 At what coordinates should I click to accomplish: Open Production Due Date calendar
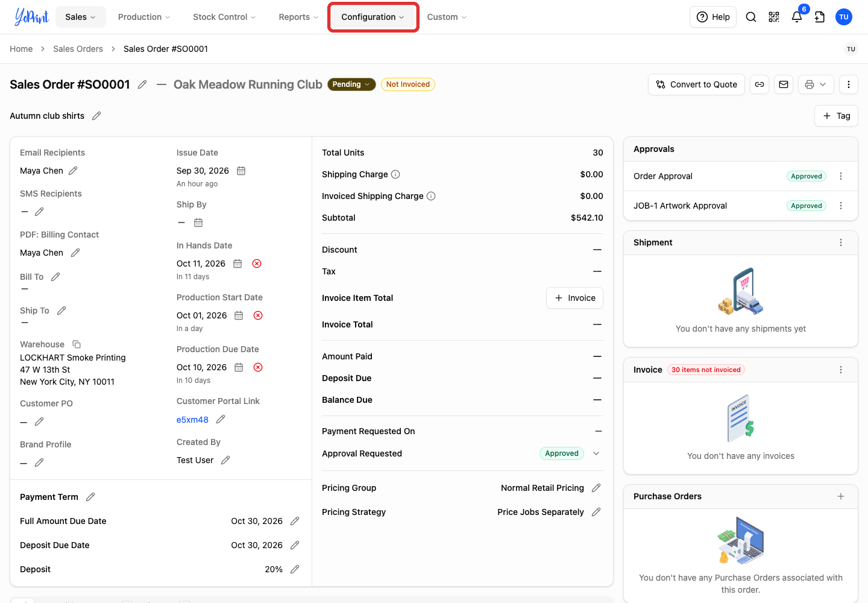point(239,367)
